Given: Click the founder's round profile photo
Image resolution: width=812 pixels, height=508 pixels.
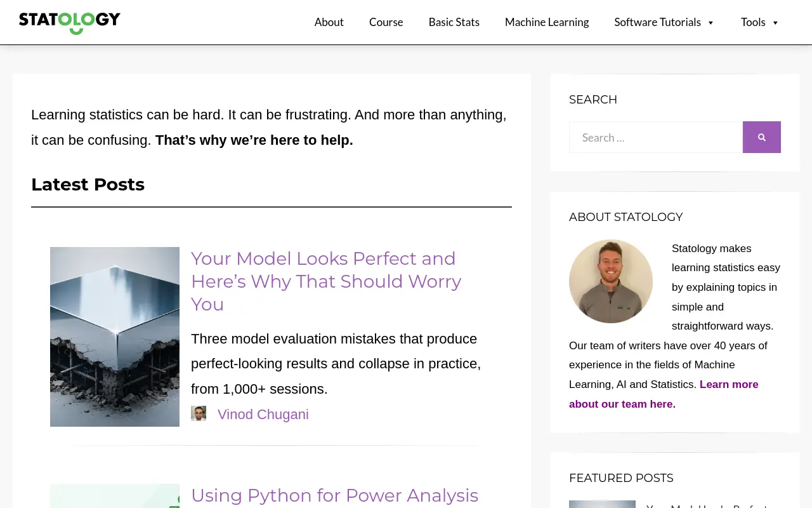Looking at the screenshot, I should [x=611, y=281].
